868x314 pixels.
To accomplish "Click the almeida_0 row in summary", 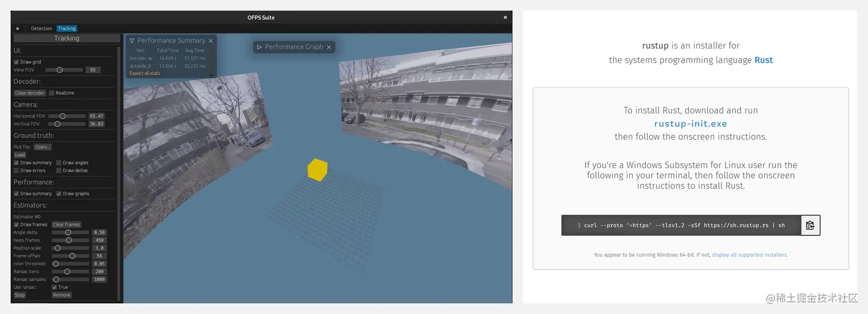I will (168, 66).
